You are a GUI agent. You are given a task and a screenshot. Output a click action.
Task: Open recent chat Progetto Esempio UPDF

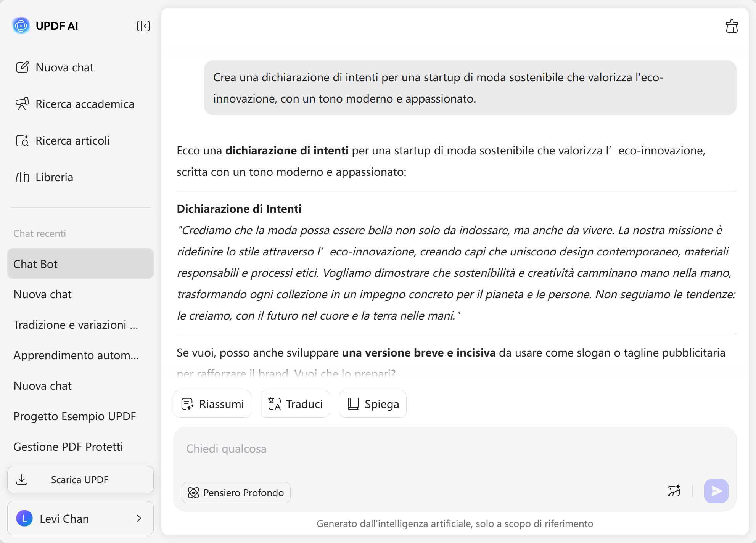click(x=75, y=416)
